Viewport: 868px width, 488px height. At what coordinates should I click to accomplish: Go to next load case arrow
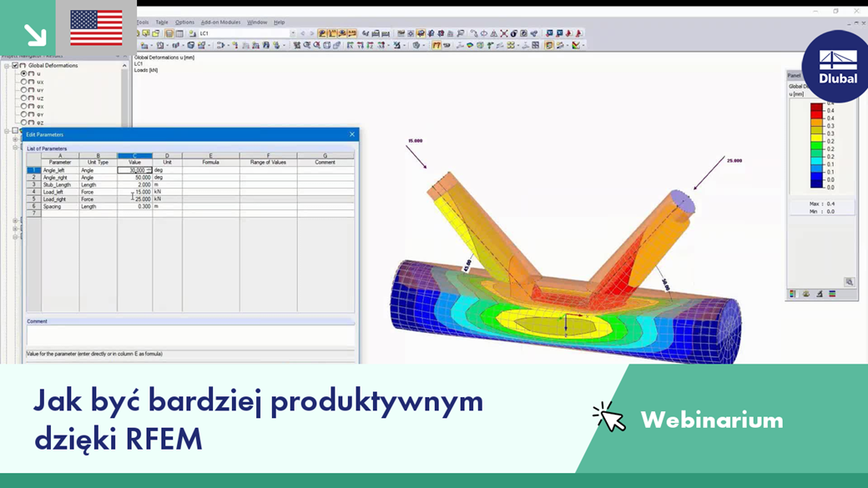[x=311, y=33]
